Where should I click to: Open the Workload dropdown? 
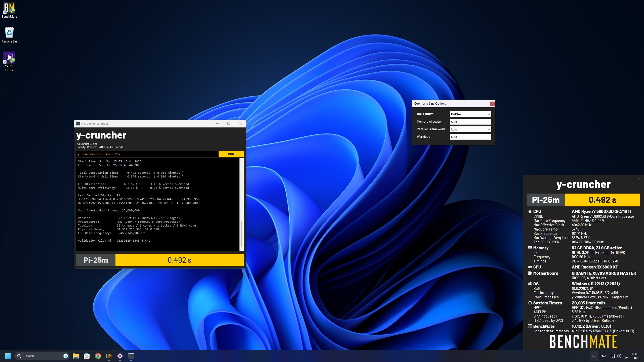[x=470, y=137]
